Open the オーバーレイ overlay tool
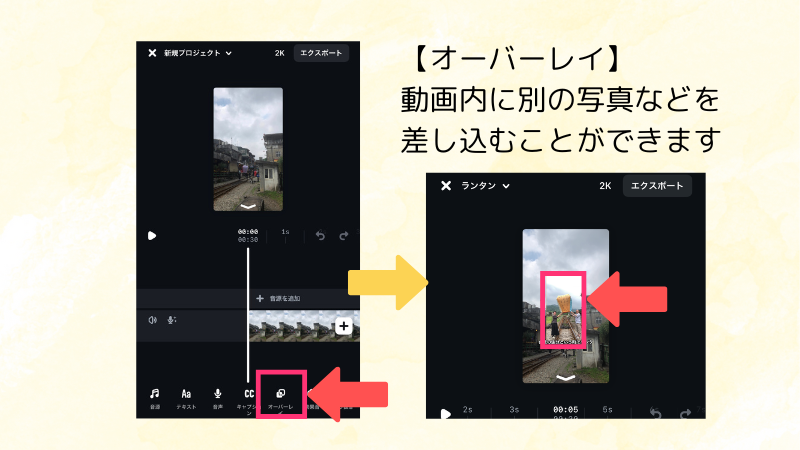The image size is (800, 450). click(x=281, y=399)
